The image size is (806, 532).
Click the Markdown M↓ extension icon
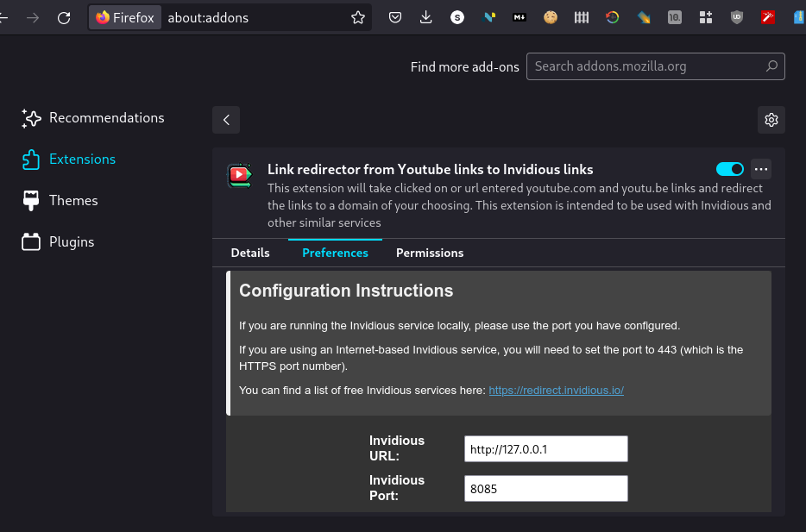point(519,18)
